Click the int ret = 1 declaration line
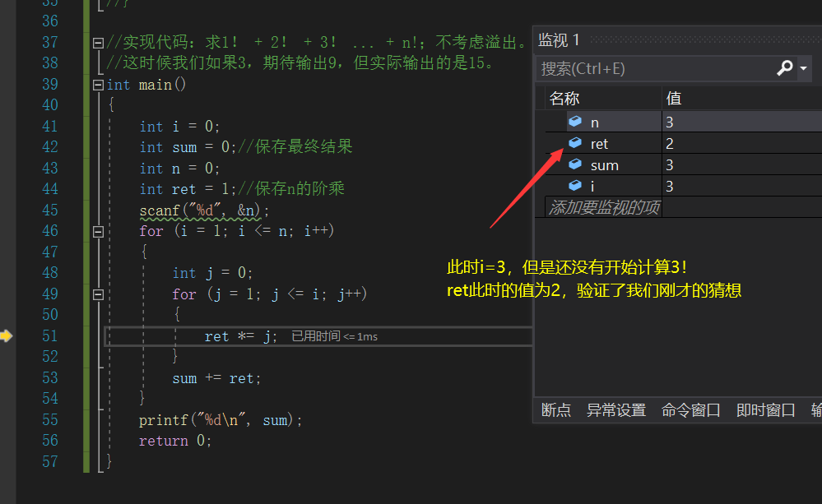 click(x=188, y=189)
